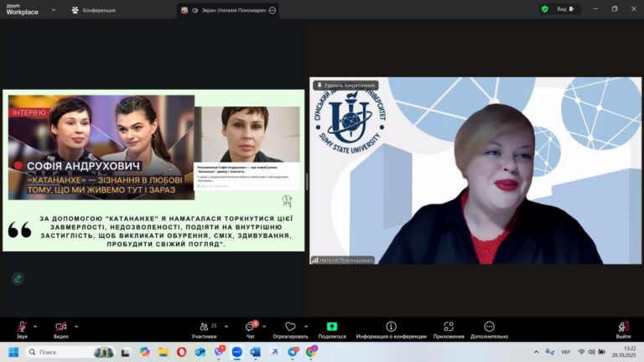Open Информация о конференции info

391,328
